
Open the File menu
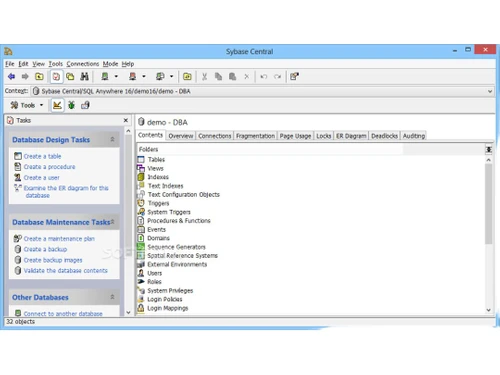tap(10, 64)
